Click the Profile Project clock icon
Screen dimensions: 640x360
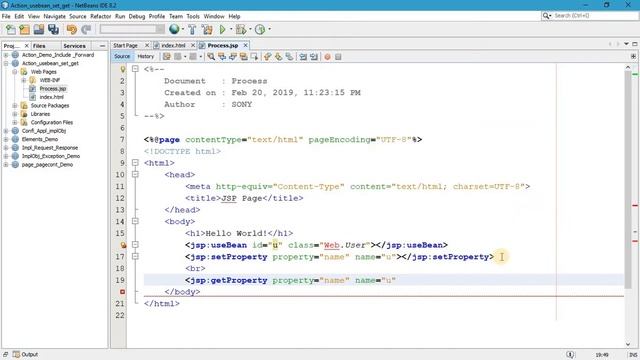(x=260, y=29)
